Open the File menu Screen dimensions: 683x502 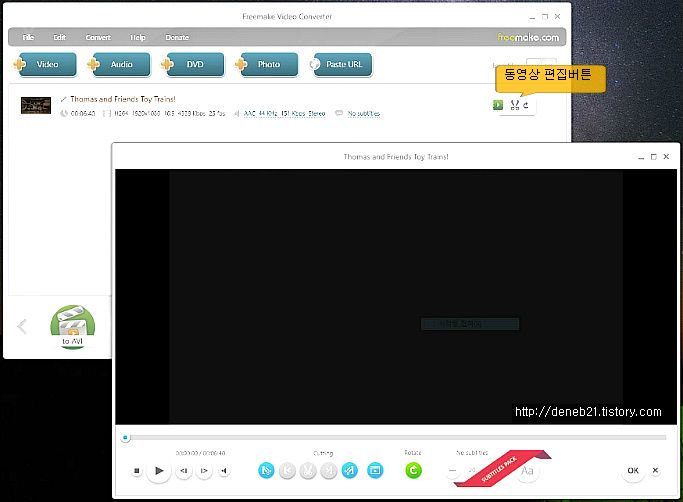coord(28,37)
